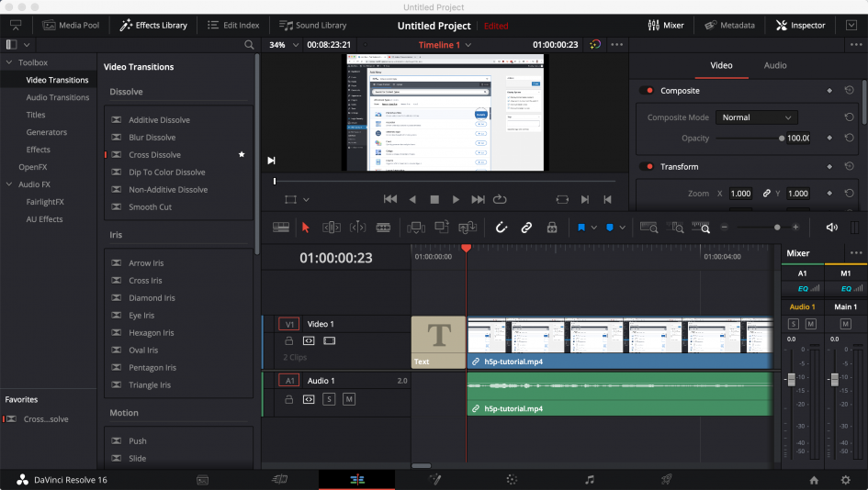The width and height of the screenshot is (868, 490).
Task: Zoom out timeline with minus button
Action: click(x=724, y=228)
